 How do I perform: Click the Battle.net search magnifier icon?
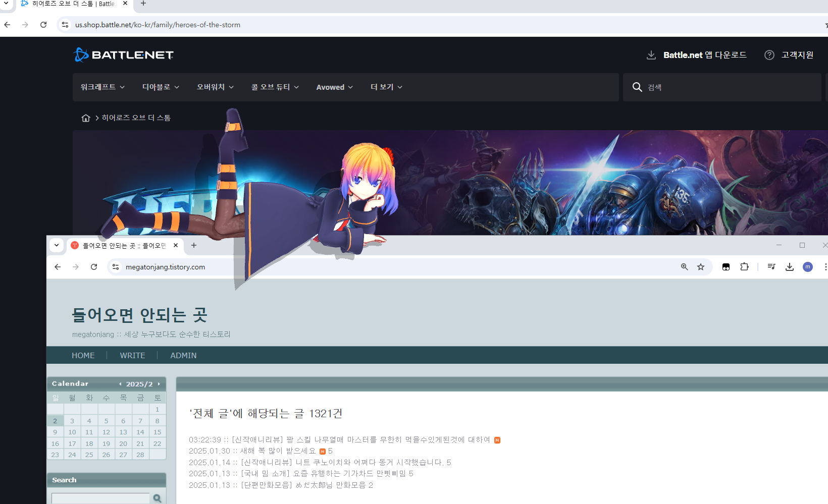[637, 87]
